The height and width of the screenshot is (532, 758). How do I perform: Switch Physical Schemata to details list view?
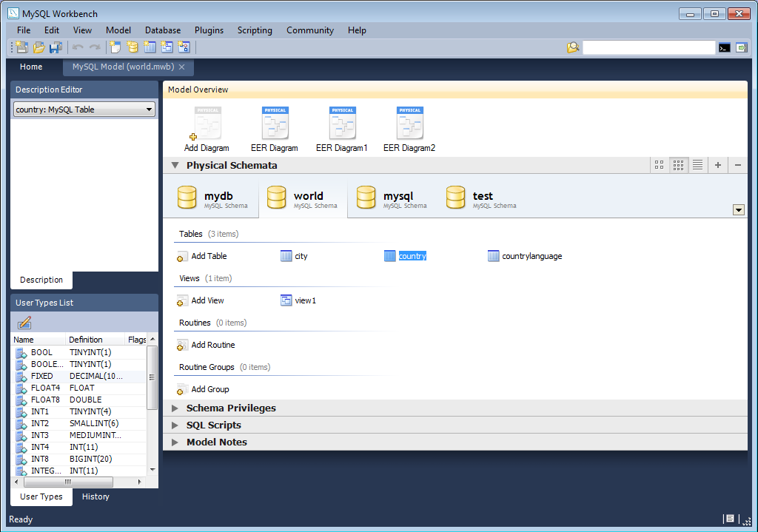(697, 165)
